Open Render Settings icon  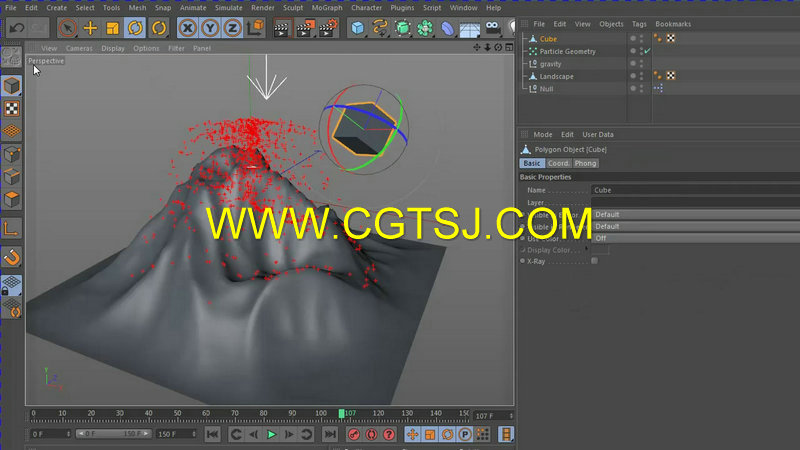point(328,28)
